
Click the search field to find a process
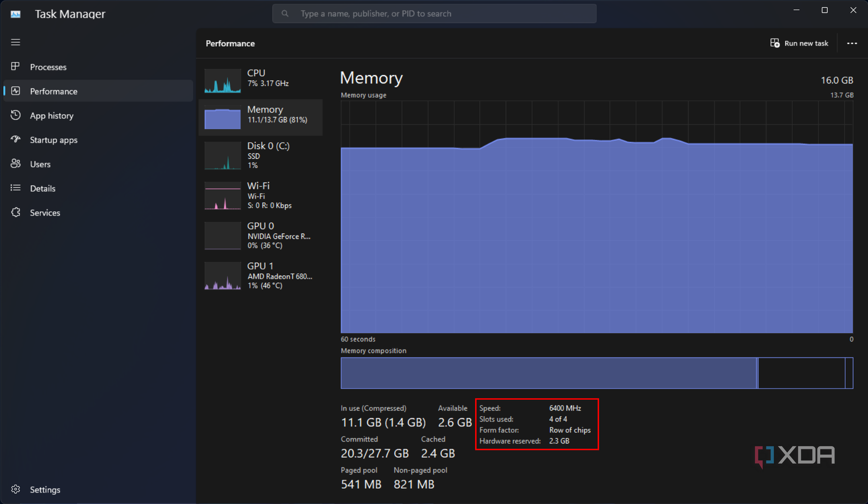(x=433, y=13)
